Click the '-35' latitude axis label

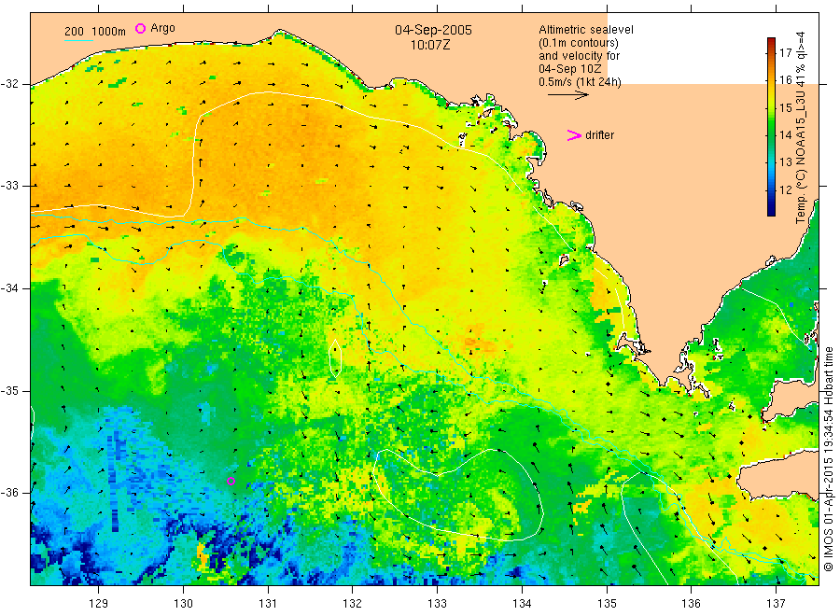(x=9, y=390)
